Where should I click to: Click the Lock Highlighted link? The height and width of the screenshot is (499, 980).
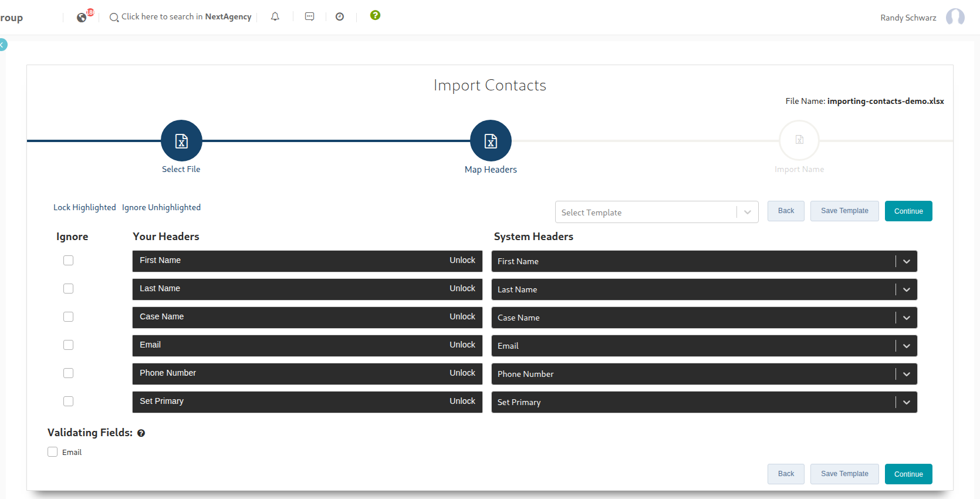click(x=85, y=207)
